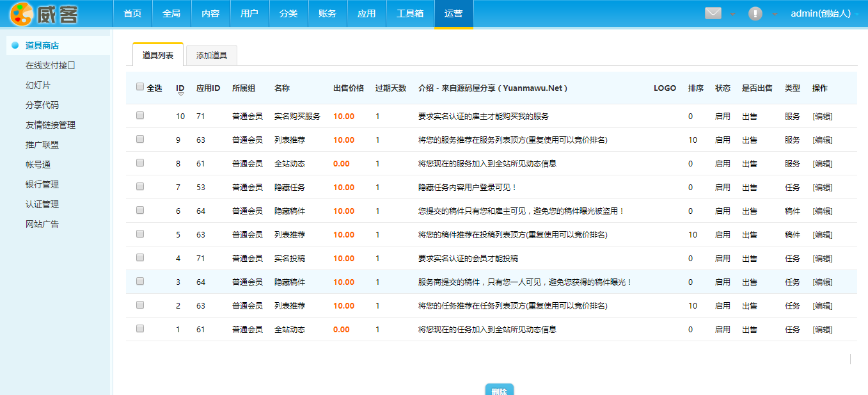Expand the arrow beside alert icon
Viewport: 868px width, 395px height.
pyautogui.click(x=775, y=14)
